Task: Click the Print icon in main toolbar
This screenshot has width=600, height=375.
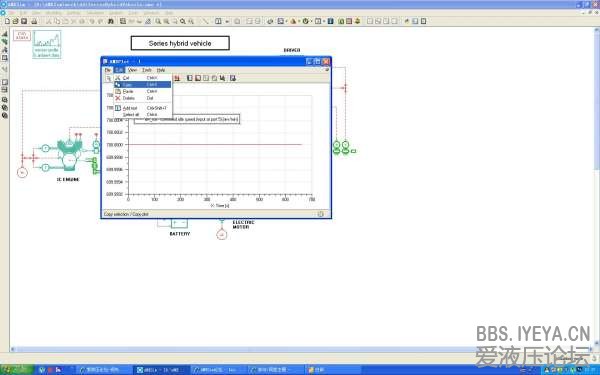Action: coord(34,21)
